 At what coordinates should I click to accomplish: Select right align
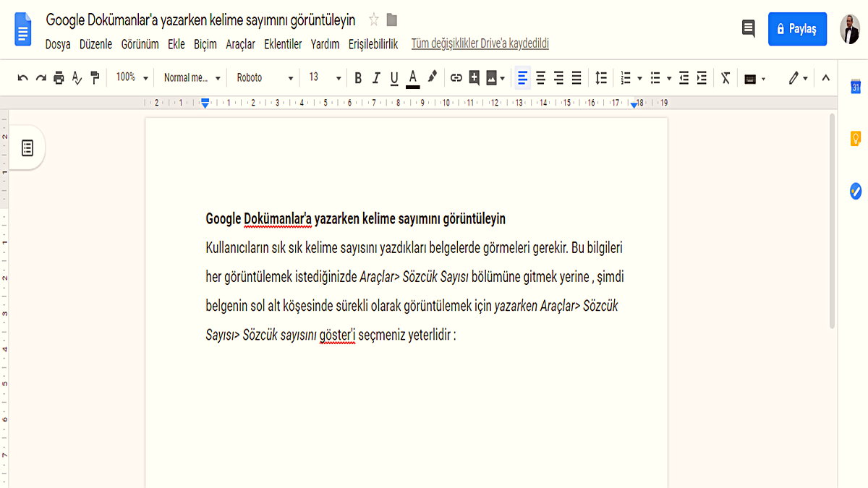(x=558, y=78)
